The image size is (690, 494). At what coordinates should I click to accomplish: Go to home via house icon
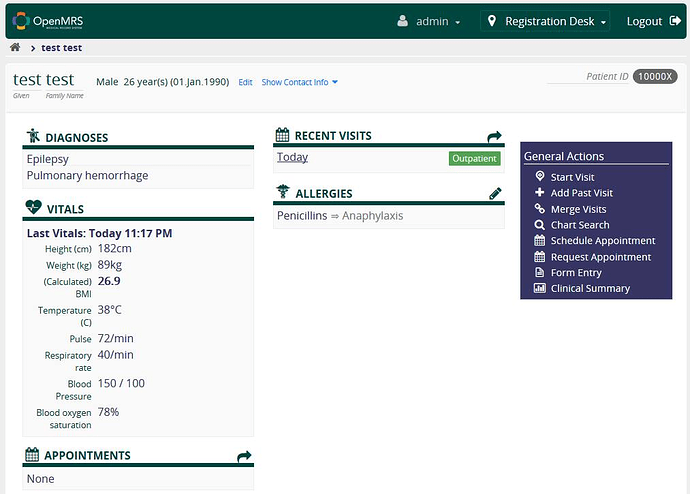point(15,47)
